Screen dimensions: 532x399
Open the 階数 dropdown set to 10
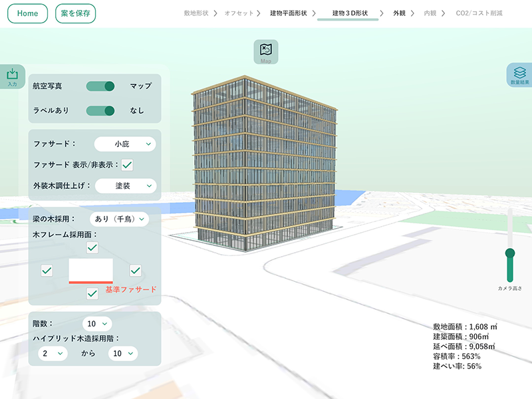98,324
